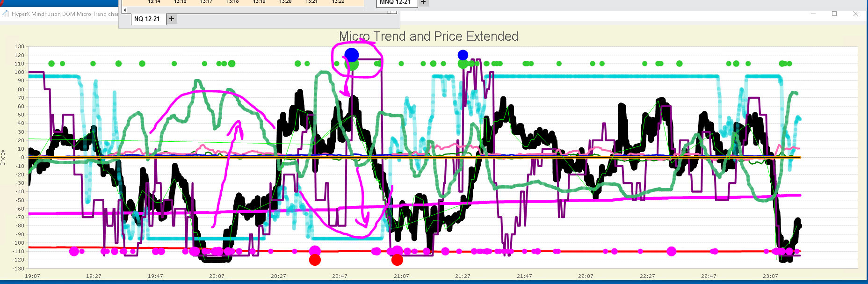This screenshot has height=284, width=868.
Task: Click the 19:27 time axis label
Action: [94, 276]
